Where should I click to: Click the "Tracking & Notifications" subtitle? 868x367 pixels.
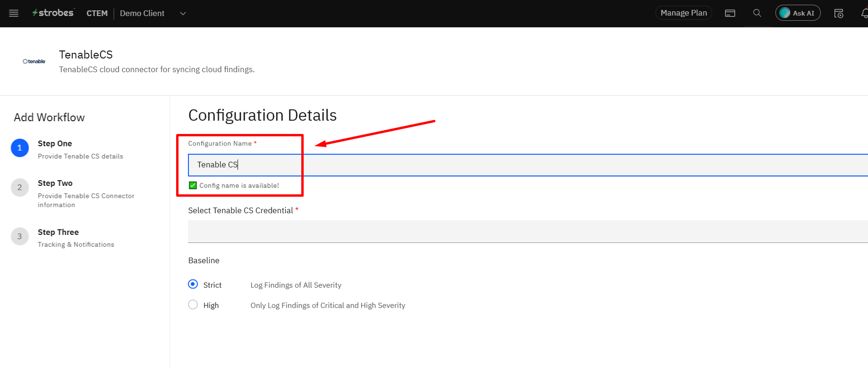click(76, 244)
